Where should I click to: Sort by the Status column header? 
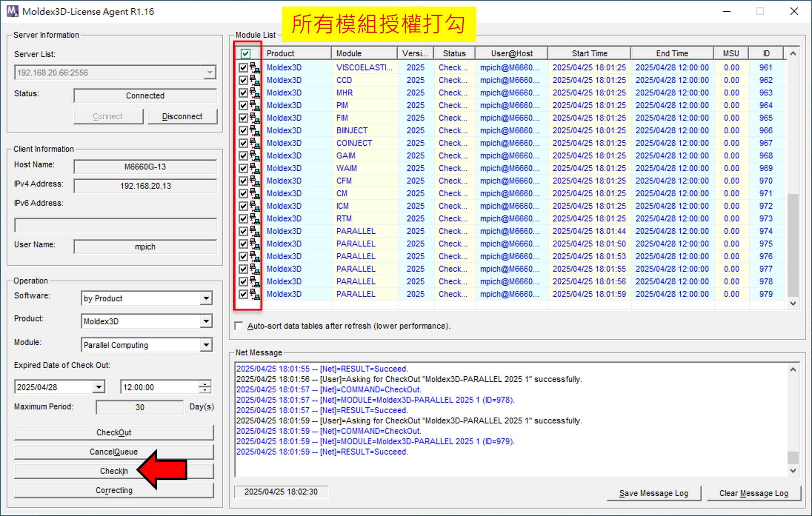[455, 53]
